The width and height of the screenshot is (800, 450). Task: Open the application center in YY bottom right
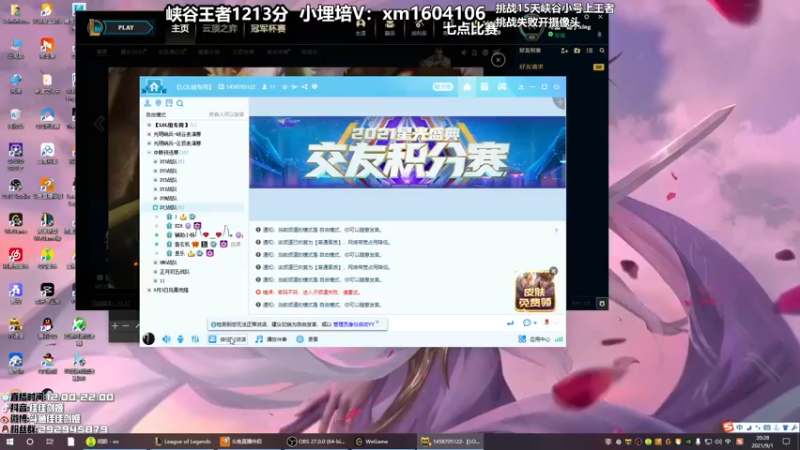[x=534, y=339]
